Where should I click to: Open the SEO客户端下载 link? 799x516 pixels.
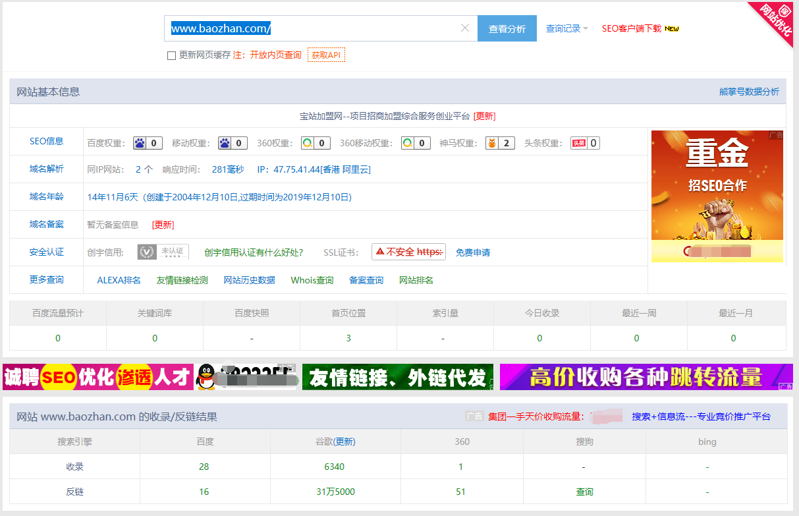pos(631,29)
